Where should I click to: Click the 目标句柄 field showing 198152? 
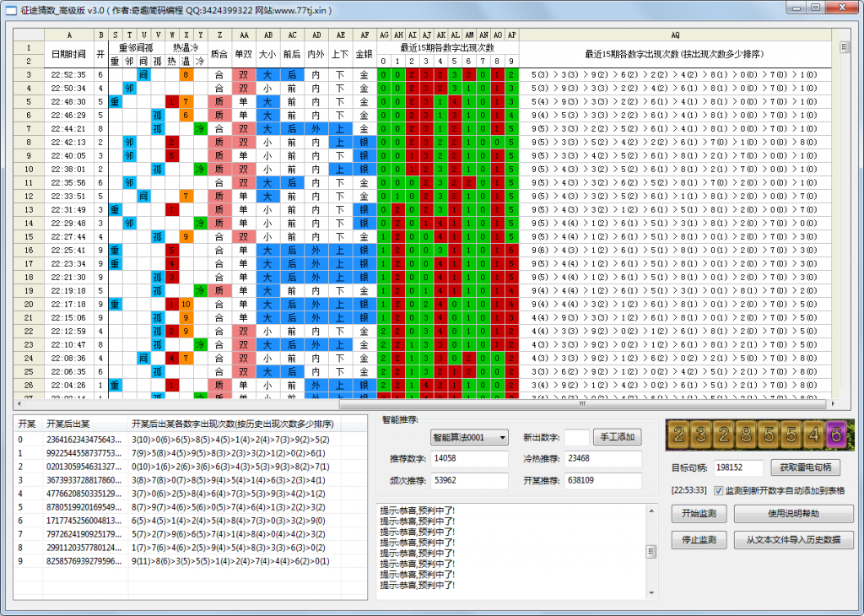pos(738,467)
